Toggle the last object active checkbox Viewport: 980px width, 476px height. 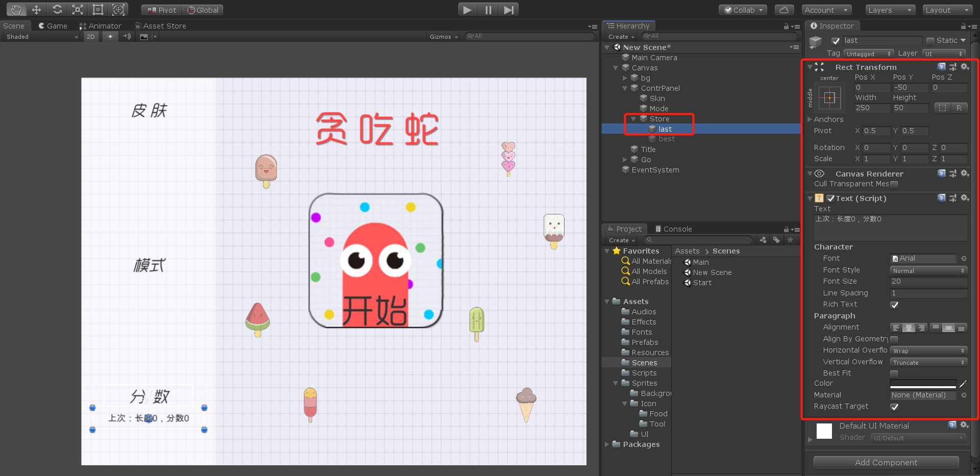coord(836,41)
